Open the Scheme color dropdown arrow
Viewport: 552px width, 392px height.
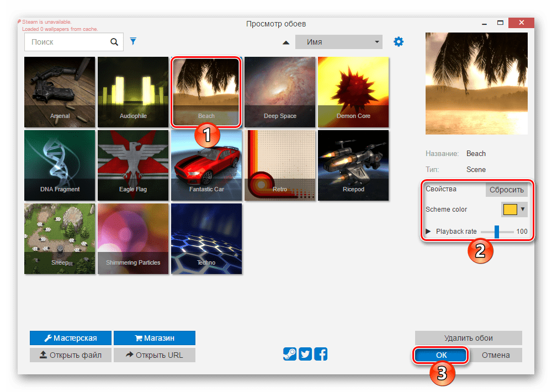click(x=523, y=210)
